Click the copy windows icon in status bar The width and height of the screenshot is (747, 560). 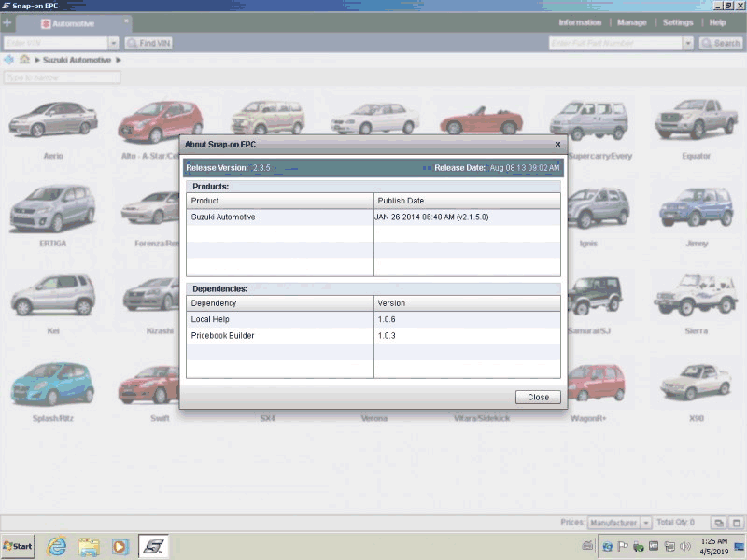point(718,523)
